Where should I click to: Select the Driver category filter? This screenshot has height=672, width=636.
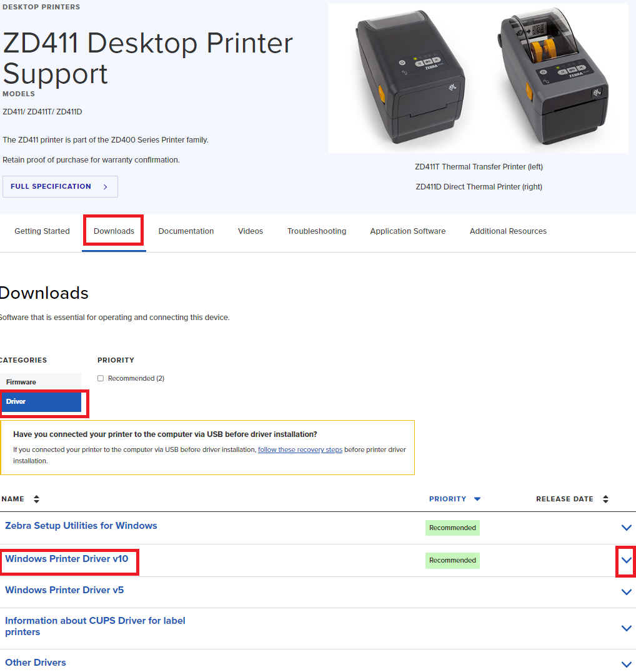point(16,401)
